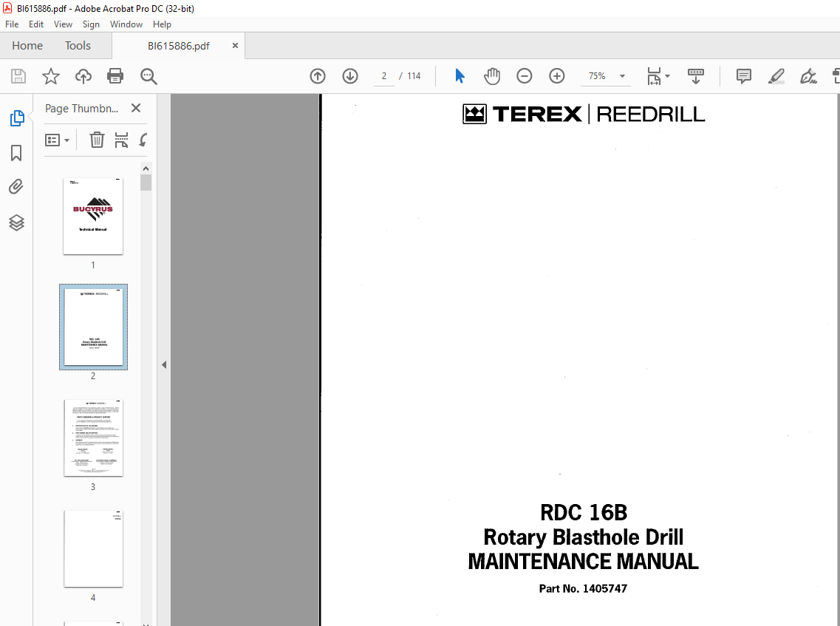Screen dimensions: 840x626
Task: Click the thumbnail panel scrollbar handle
Action: (146, 183)
